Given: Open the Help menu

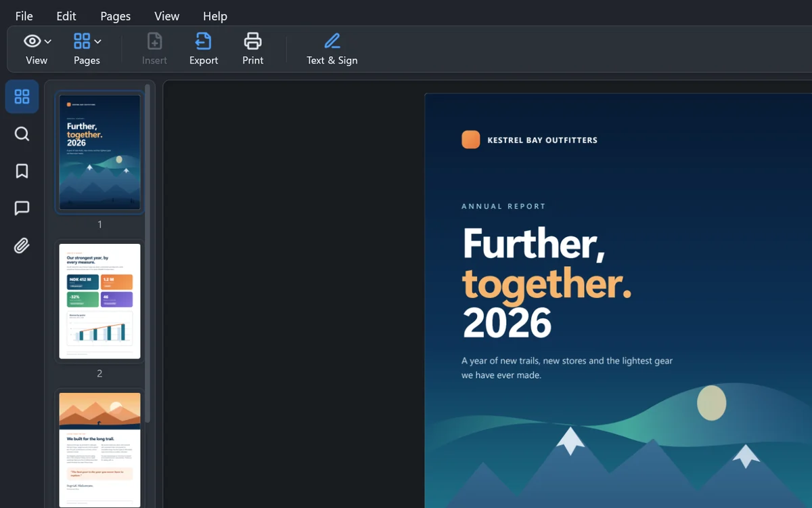Looking at the screenshot, I should [215, 16].
